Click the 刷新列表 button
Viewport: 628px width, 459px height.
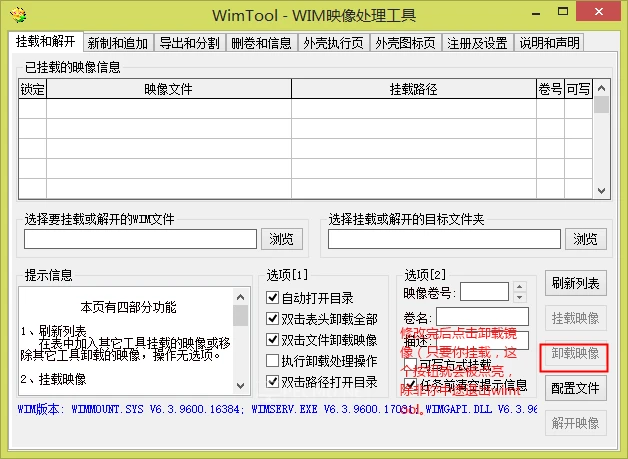click(x=576, y=283)
